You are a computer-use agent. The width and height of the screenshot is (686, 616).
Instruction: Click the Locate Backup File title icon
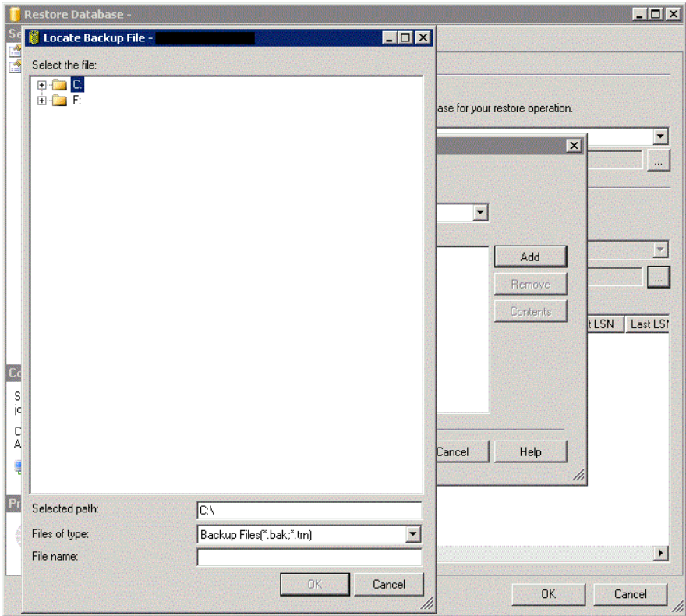coord(34,37)
